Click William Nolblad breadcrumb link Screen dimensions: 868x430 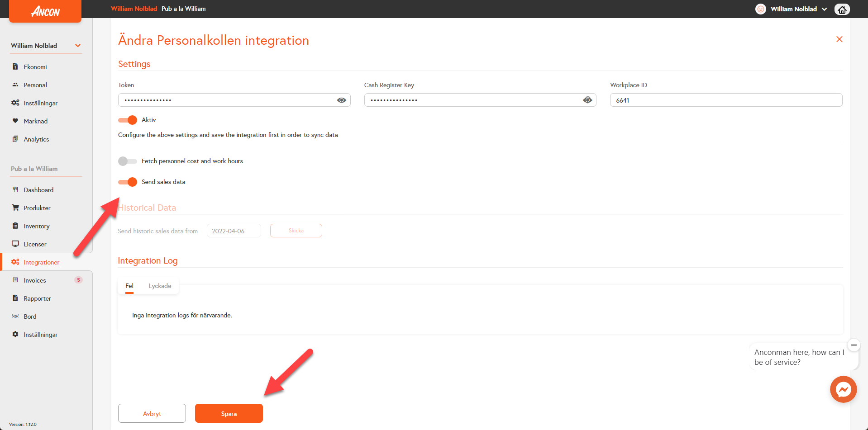(x=134, y=9)
